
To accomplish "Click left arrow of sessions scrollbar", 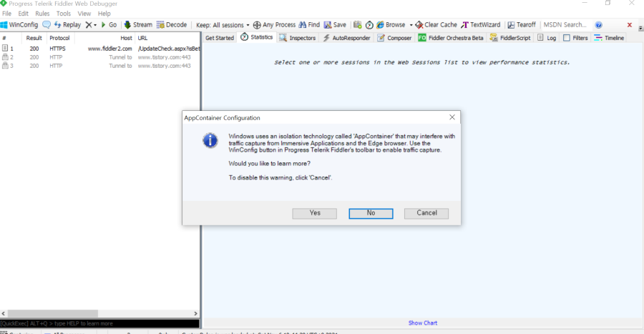I will 4,313.
